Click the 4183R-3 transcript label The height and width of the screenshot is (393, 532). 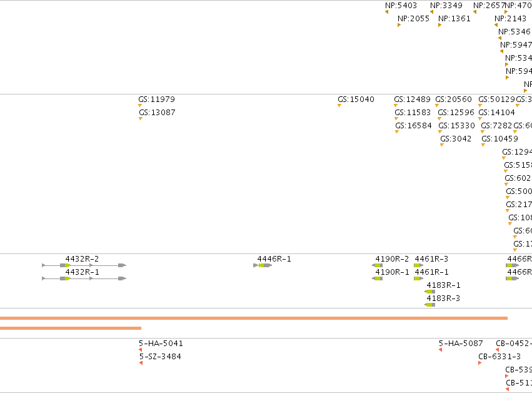pyautogui.click(x=443, y=299)
